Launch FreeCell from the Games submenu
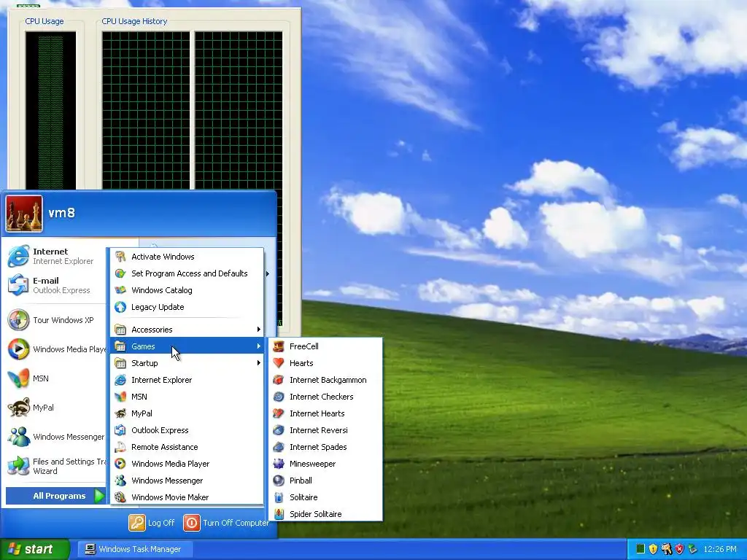Image resolution: width=747 pixels, height=560 pixels. tap(325, 346)
